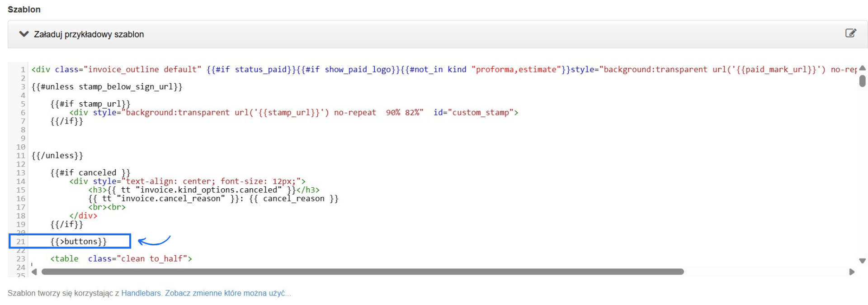Click the edit pencil icon in template header

[850, 33]
